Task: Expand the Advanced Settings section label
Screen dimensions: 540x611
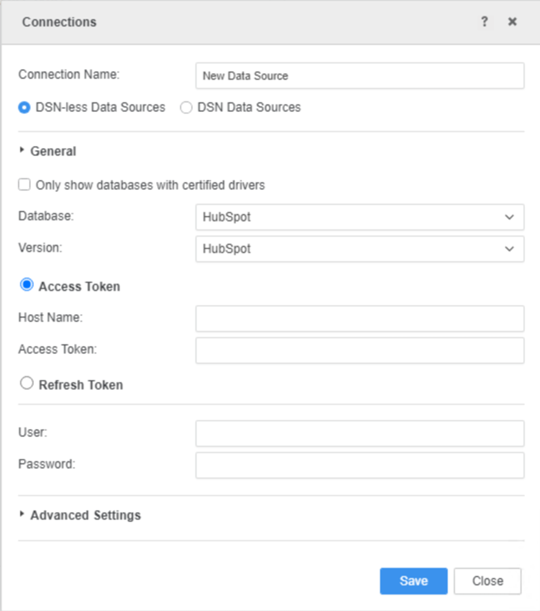Action: point(86,515)
